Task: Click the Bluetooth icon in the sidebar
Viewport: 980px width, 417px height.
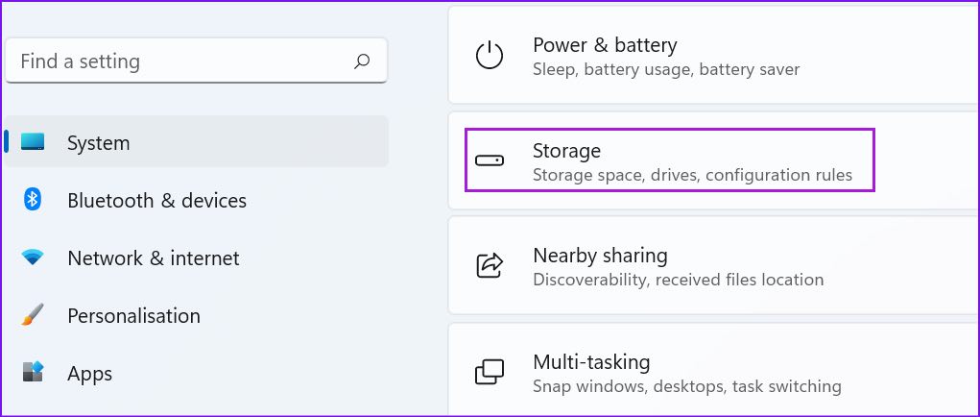Action: (33, 200)
